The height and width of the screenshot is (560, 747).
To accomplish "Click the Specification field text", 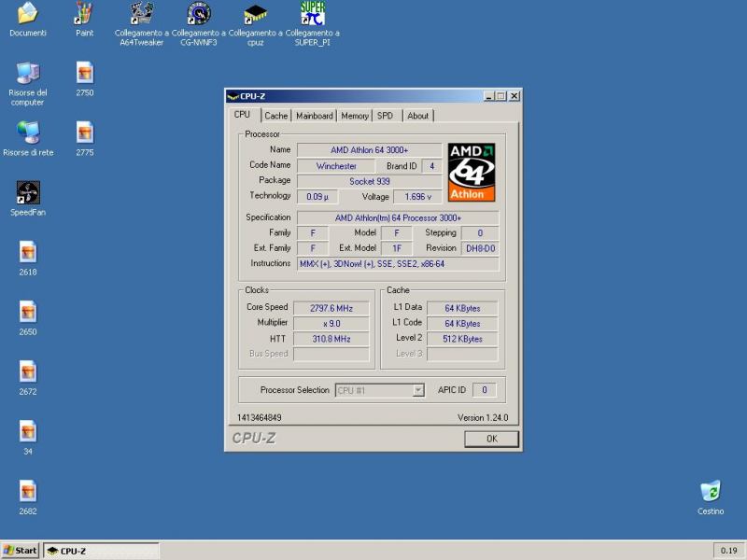I will 398,217.
